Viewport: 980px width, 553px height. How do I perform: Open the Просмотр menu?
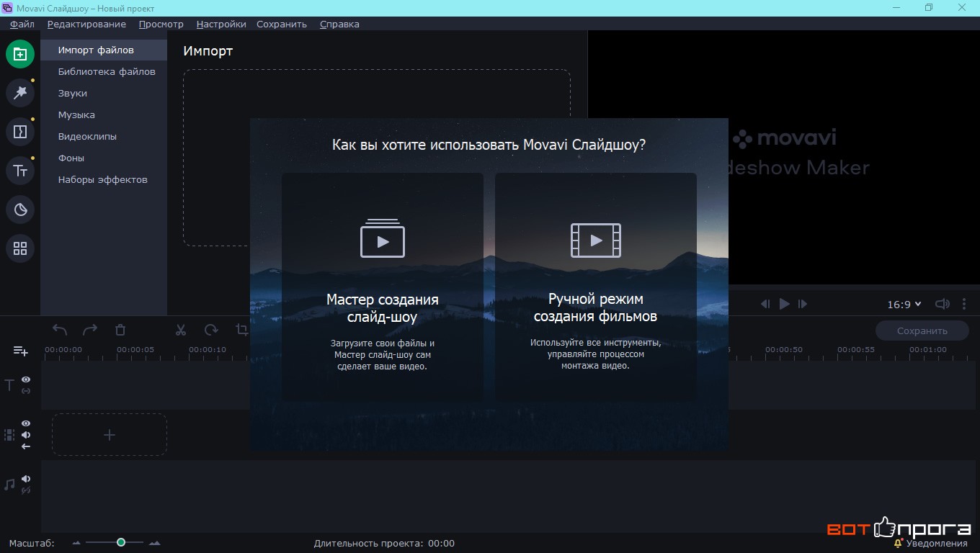(161, 24)
